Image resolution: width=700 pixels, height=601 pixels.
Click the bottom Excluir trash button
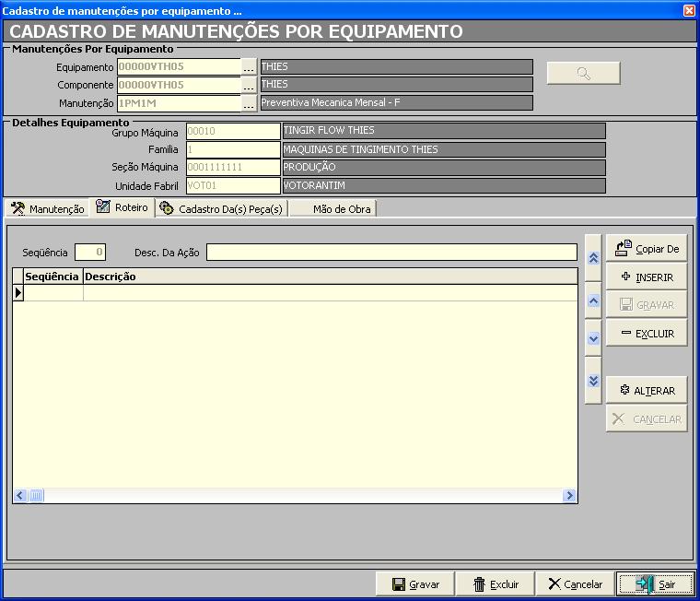pyautogui.click(x=495, y=584)
